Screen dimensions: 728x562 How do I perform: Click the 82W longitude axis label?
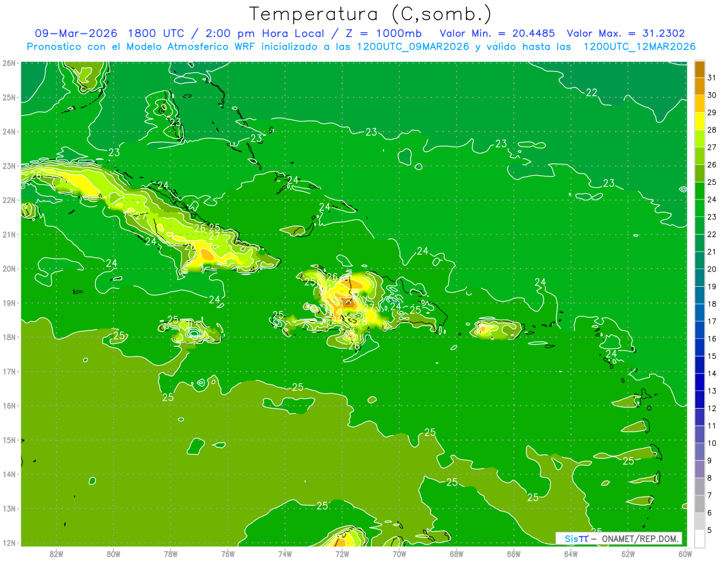(x=56, y=554)
